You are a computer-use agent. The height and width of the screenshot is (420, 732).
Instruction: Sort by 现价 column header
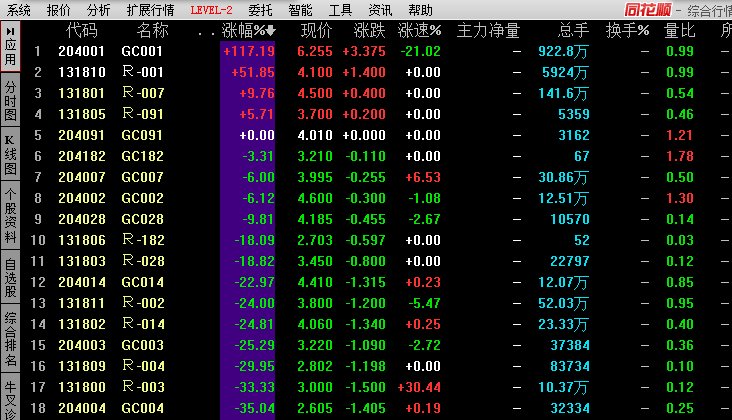point(316,31)
